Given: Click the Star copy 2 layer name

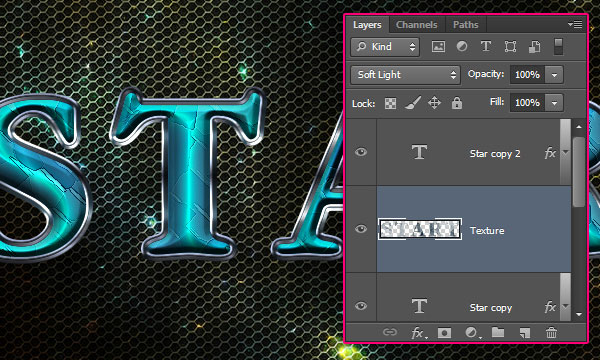Looking at the screenshot, I should pos(495,154).
